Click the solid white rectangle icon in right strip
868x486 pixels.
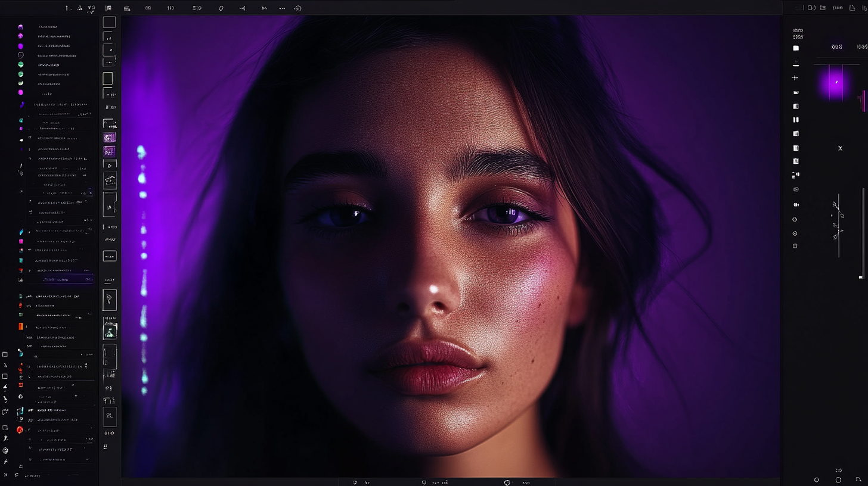pos(796,48)
